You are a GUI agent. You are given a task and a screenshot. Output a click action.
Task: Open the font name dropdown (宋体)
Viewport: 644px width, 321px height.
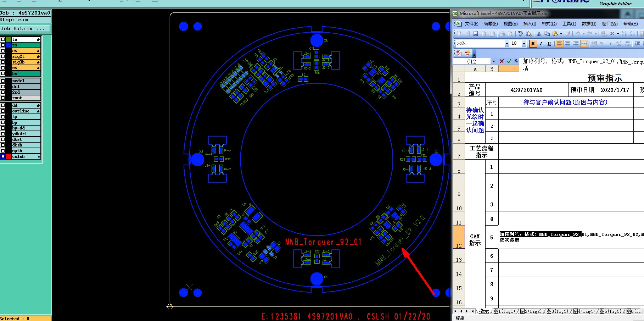click(507, 44)
